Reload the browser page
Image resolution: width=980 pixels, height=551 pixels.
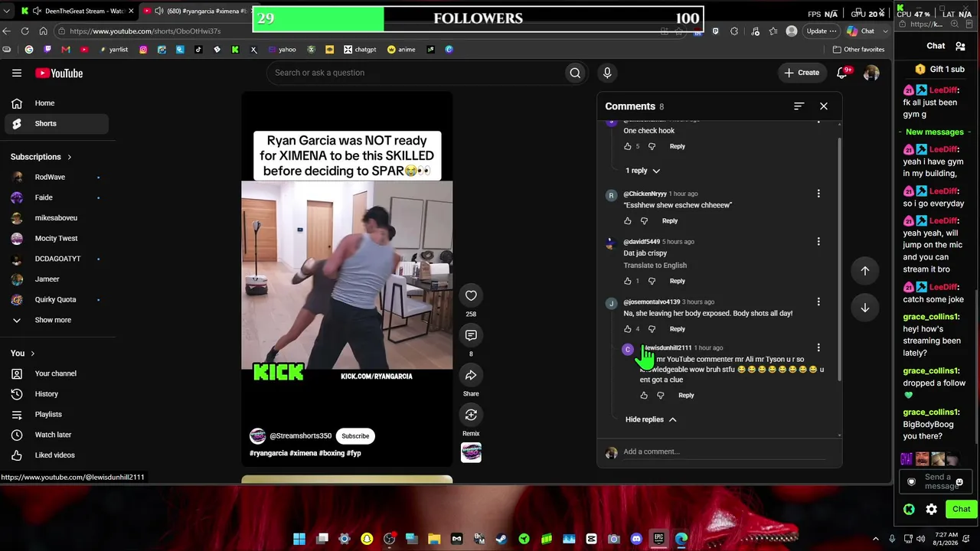tap(24, 31)
